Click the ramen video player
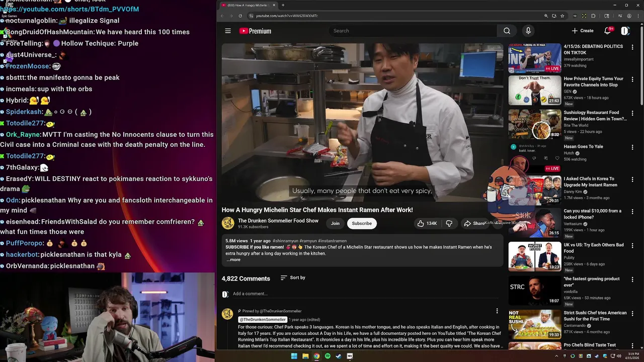The height and width of the screenshot is (362, 644). pos(362,122)
